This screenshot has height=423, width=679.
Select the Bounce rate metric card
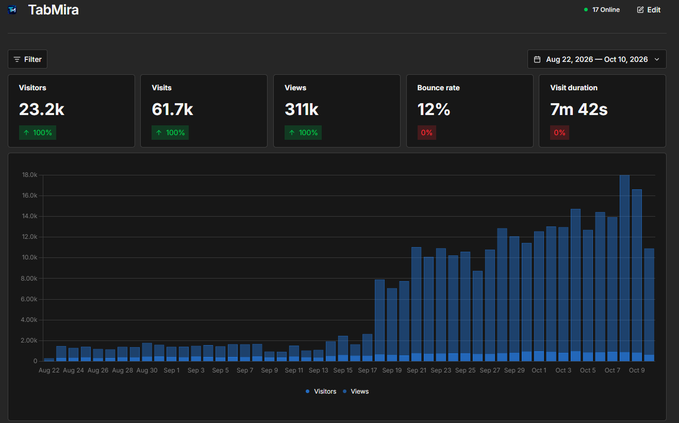pos(470,111)
